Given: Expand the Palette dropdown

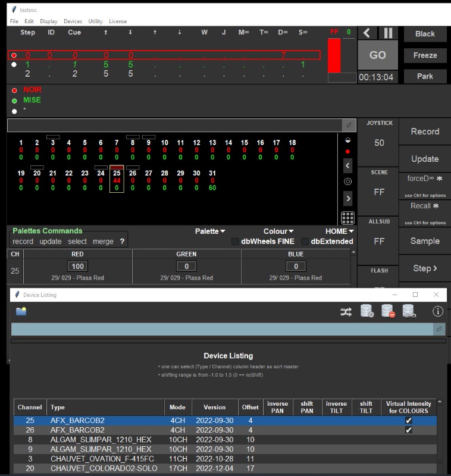Looking at the screenshot, I should click(210, 231).
